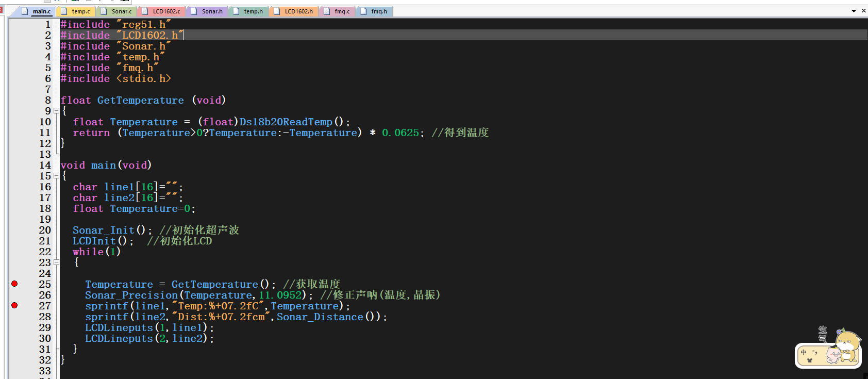Fold the while loop block at line 23
Image resolution: width=868 pixels, height=379 pixels.
(x=56, y=262)
